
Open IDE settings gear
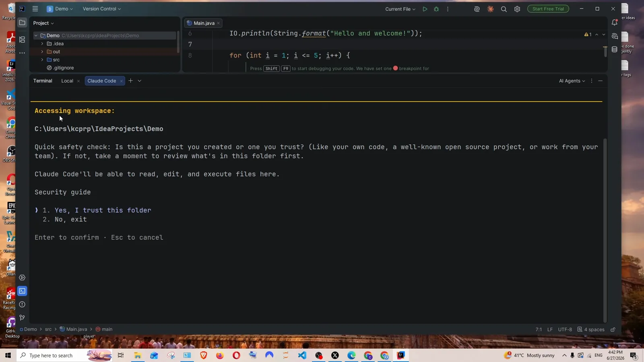pos(517,9)
